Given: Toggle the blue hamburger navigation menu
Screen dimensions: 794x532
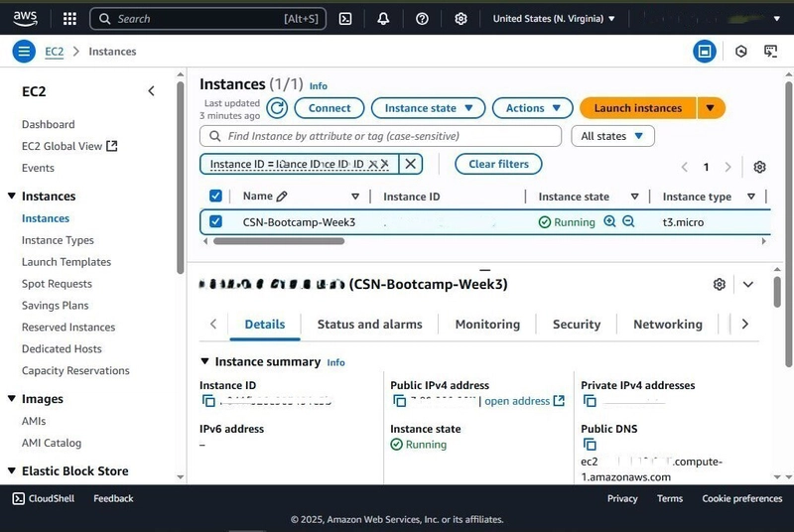Looking at the screenshot, I should [24, 52].
